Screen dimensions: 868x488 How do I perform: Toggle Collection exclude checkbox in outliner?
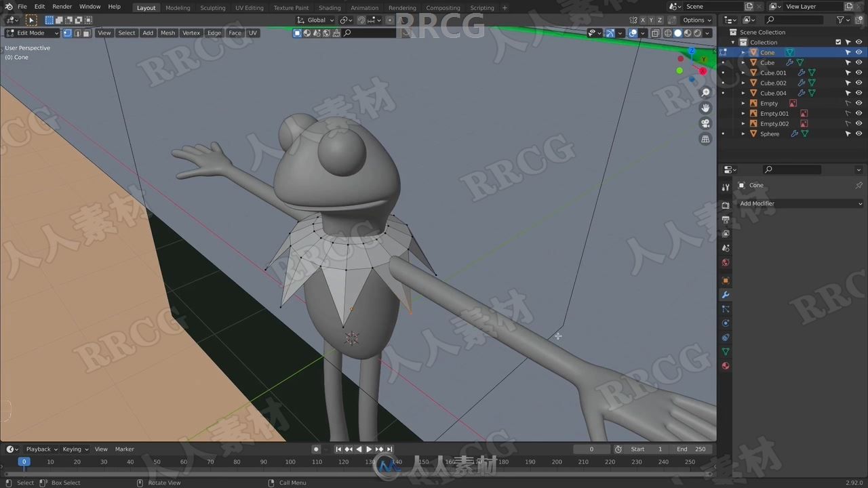click(838, 42)
